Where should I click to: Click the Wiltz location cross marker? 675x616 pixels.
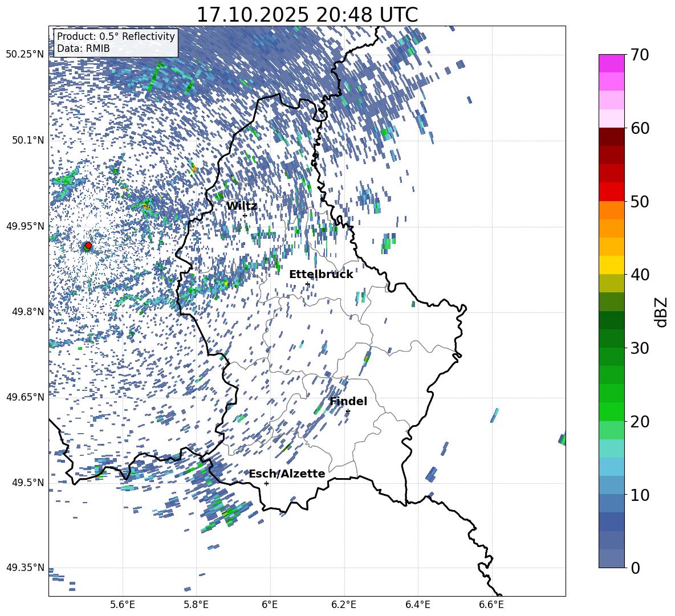click(x=245, y=215)
